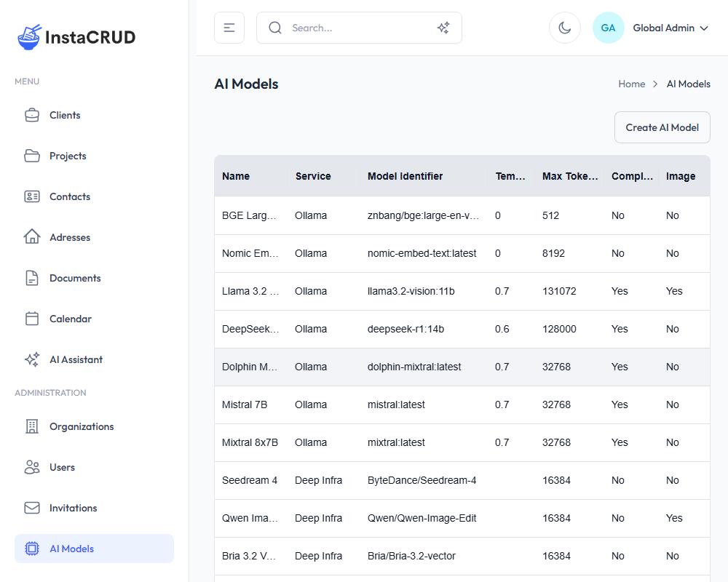728x582 pixels.
Task: Click the Projects folder icon
Action: [x=32, y=156]
